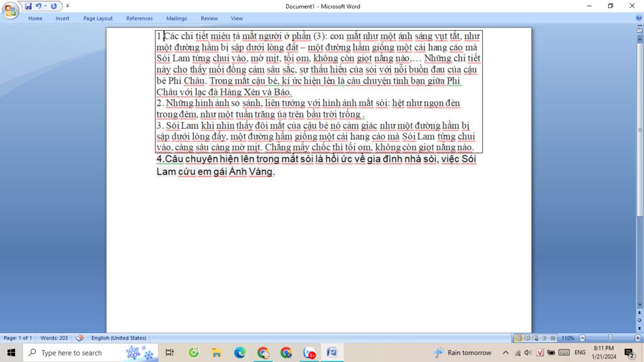Open network Wi-Fi tray icon
644x362 pixels.
click(x=518, y=353)
